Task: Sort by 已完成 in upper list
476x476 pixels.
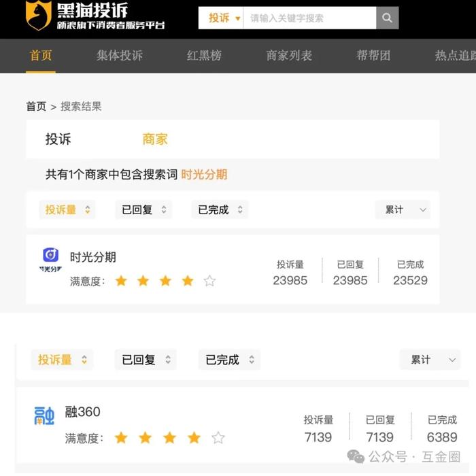Action: coord(220,209)
